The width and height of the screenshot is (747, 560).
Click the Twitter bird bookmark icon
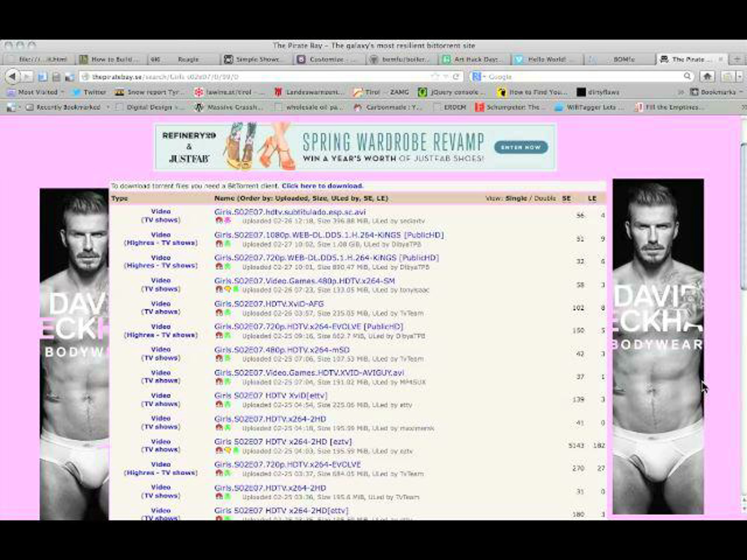tap(77, 92)
